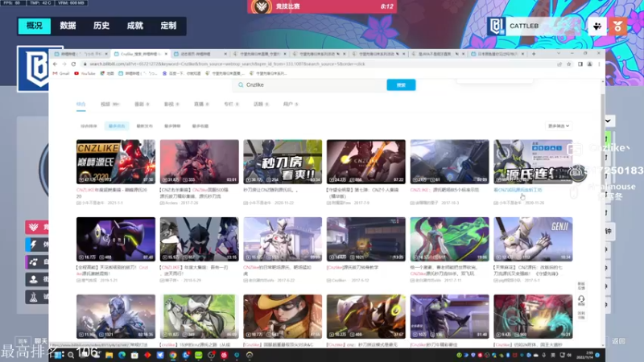The height and width of the screenshot is (362, 644).
Task: Go forward in the Chrome browser
Action: pyautogui.click(x=64, y=64)
